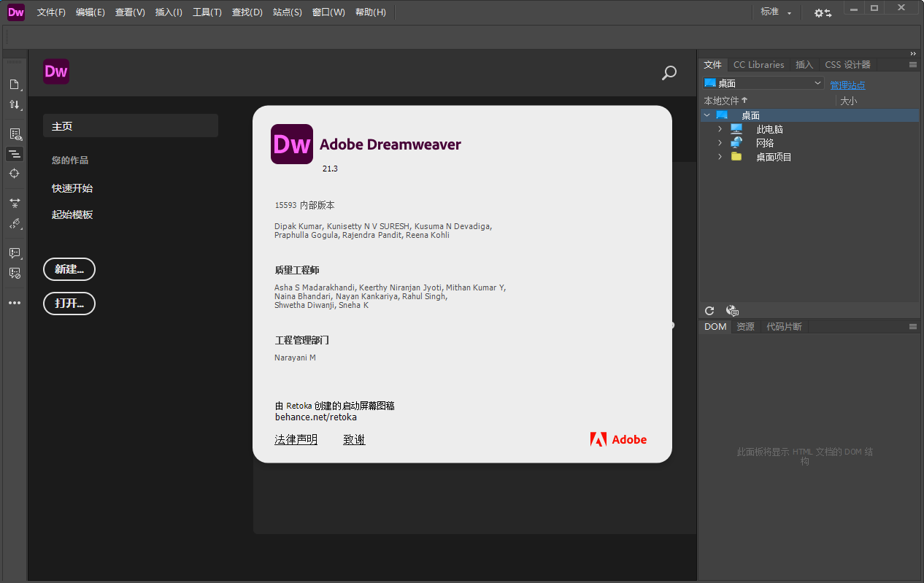Screen dimensions: 924x583
Task: Expand the 网络 tree item
Action: (720, 142)
